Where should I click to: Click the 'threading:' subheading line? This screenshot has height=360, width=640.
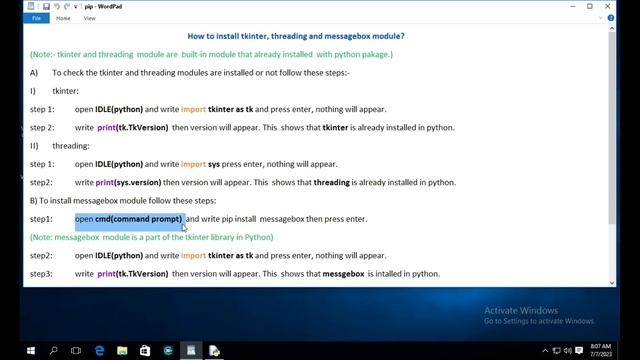click(71, 146)
